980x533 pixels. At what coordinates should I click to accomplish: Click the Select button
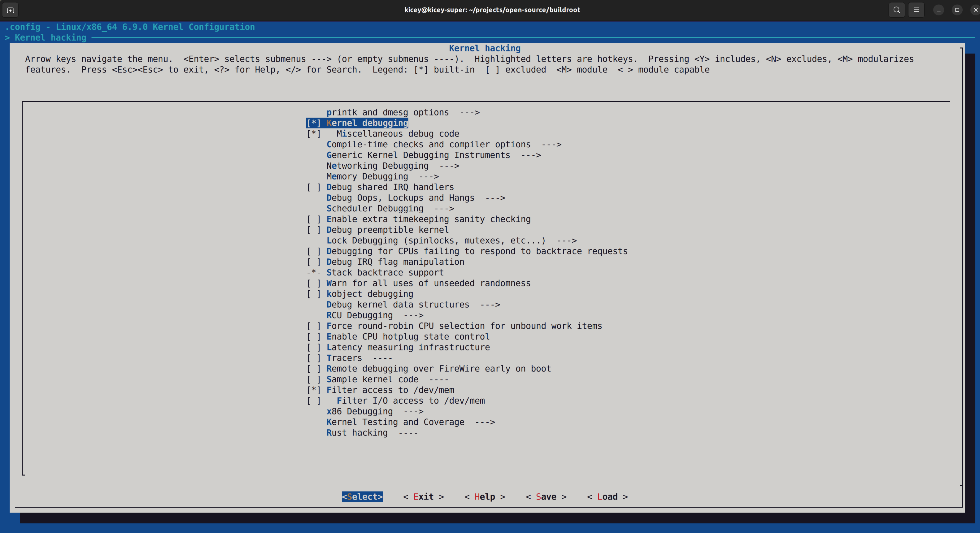coord(362,496)
